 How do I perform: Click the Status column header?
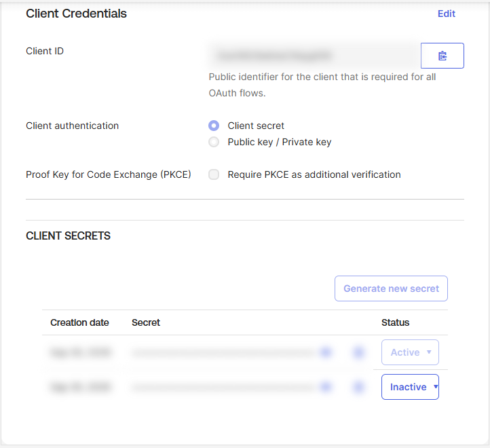tap(395, 322)
